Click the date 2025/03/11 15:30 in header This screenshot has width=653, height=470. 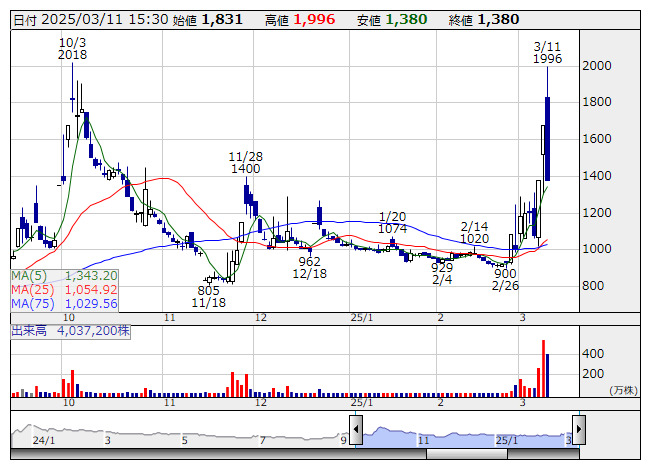coord(105,20)
